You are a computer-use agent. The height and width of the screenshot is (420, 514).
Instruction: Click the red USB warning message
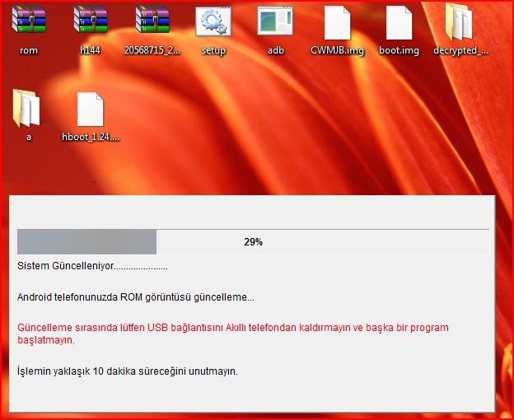(x=232, y=334)
